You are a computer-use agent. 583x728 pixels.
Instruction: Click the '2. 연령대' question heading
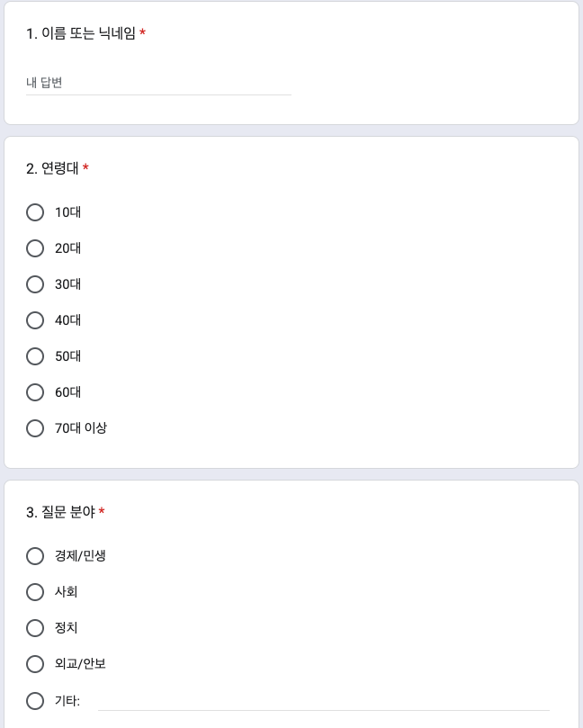(52, 169)
